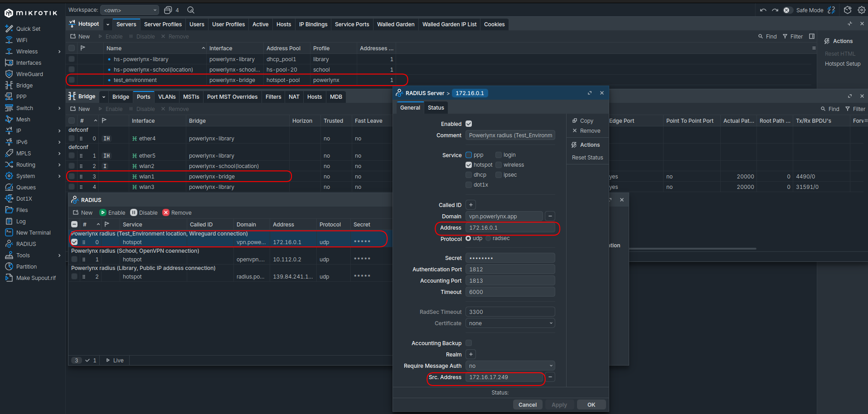Check the ppp service checkbox

(x=469, y=155)
